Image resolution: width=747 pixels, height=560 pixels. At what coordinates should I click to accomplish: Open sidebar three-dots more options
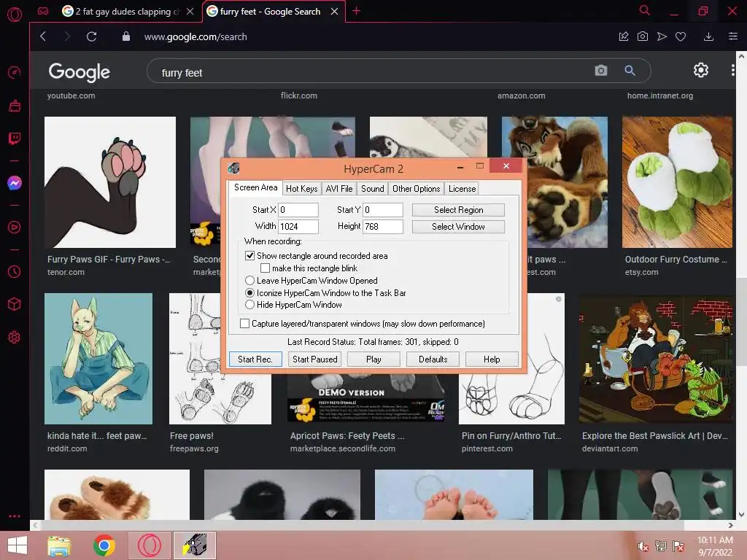(15, 516)
